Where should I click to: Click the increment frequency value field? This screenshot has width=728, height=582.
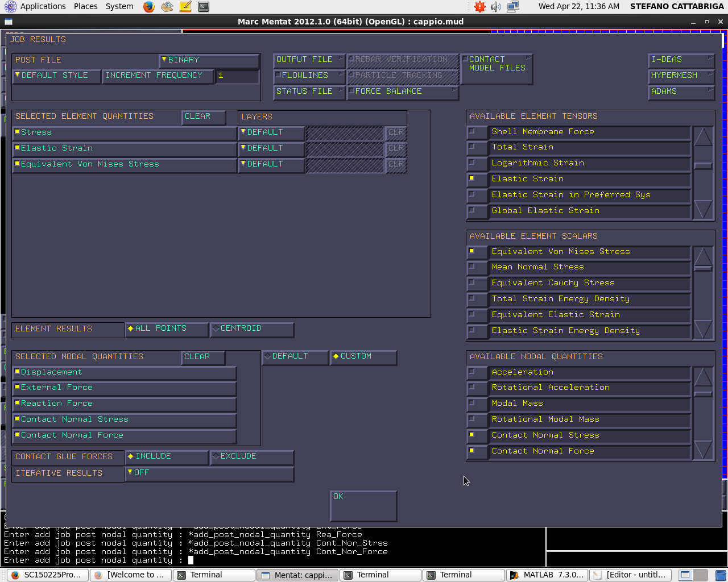pyautogui.click(x=237, y=76)
